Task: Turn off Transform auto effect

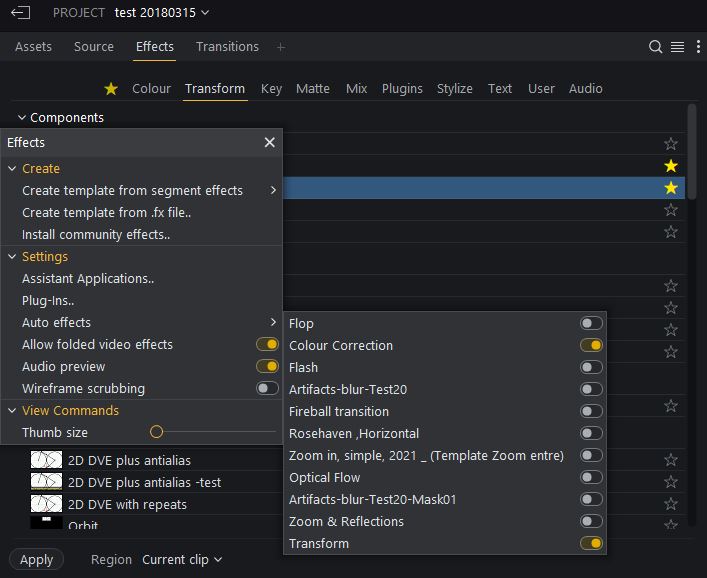Action: tap(591, 543)
